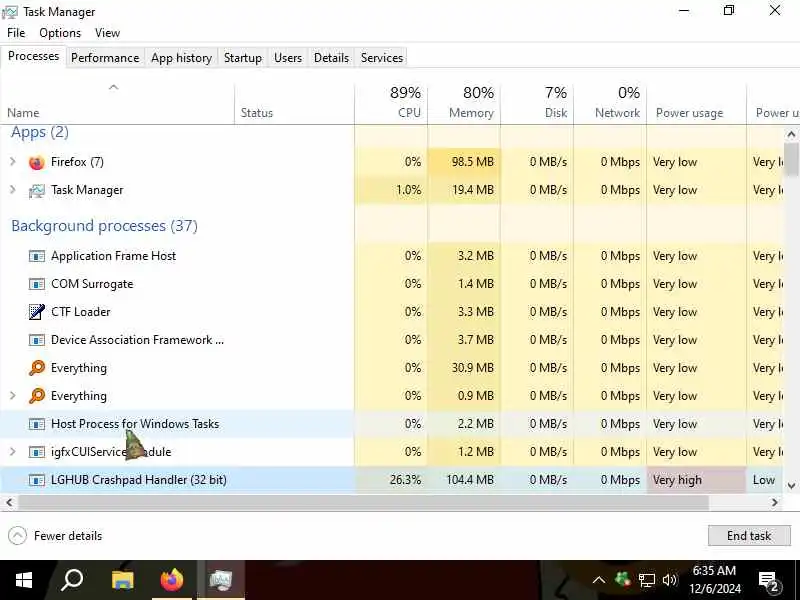This screenshot has width=800, height=600.
Task: Sort by the Network column header
Action: [x=610, y=104]
